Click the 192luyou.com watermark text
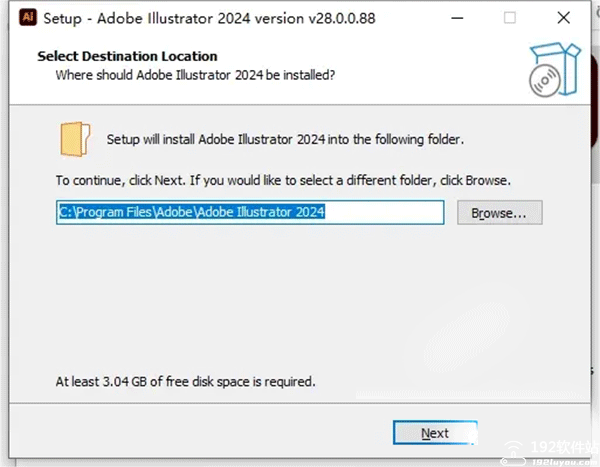Screen dimensions: 600x467 (x=564, y=462)
